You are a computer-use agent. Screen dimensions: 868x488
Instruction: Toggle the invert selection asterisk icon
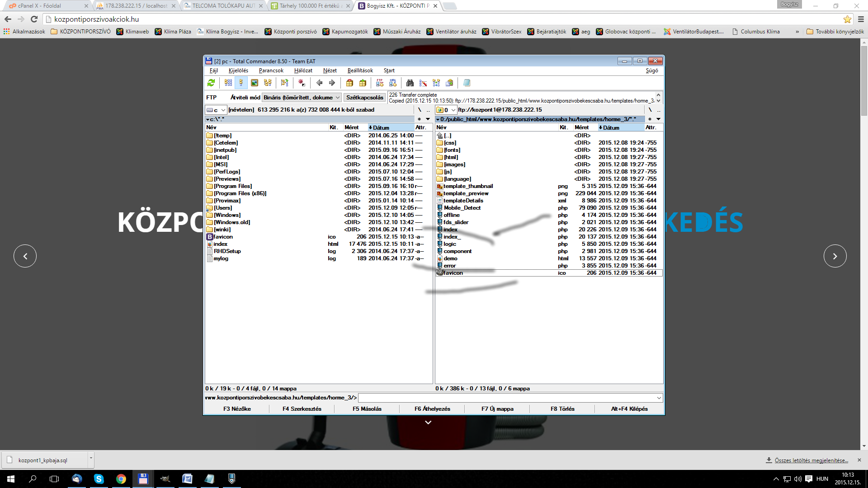click(302, 83)
